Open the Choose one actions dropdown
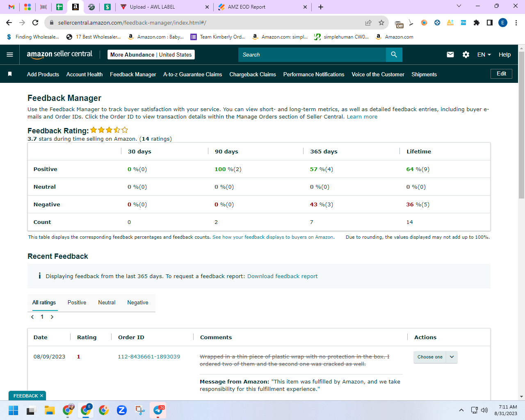This screenshot has height=420, width=525. tap(435, 357)
